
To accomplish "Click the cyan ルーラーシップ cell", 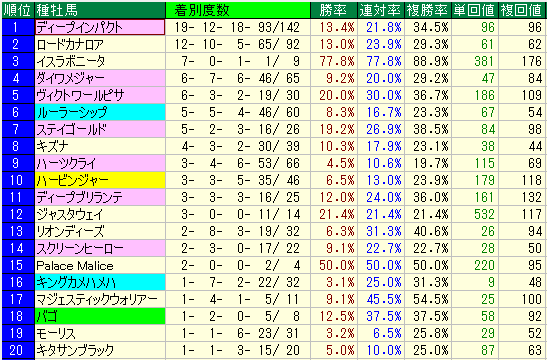I will click(100, 112).
